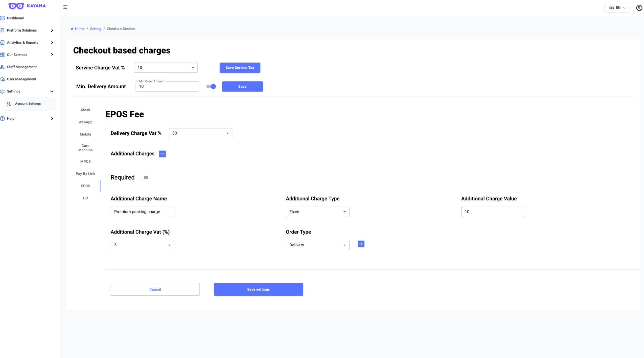The image size is (644, 358).
Task: Switch to the WebApp tab
Action: pyautogui.click(x=85, y=122)
